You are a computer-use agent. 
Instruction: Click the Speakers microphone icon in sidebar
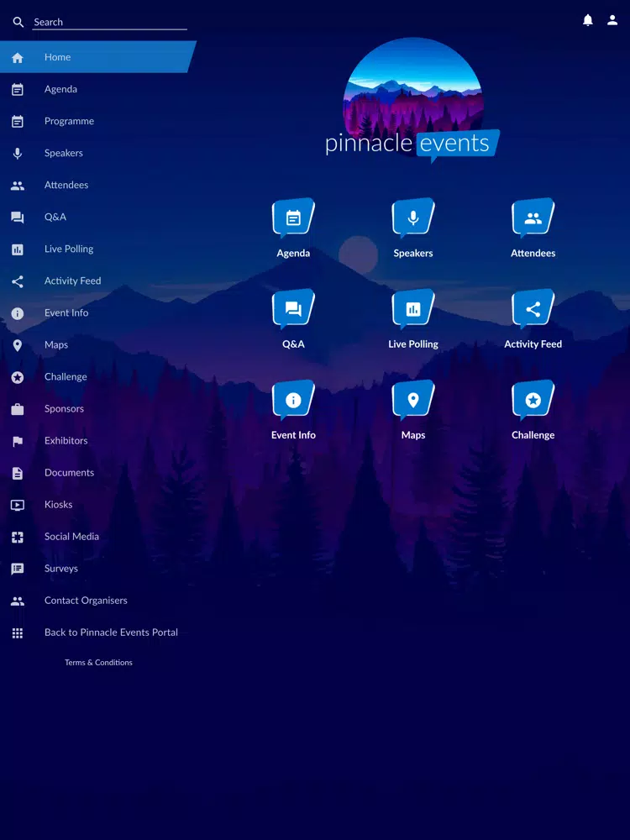[17, 153]
